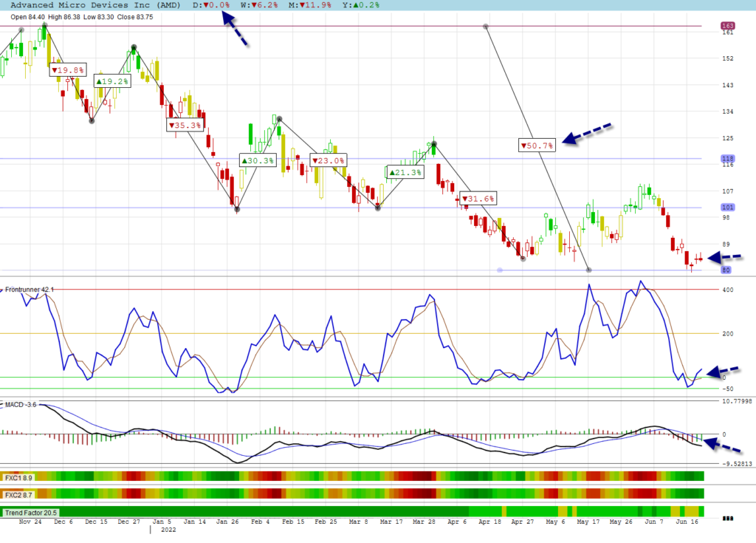Click the Open 84.40 value

[x=27, y=17]
